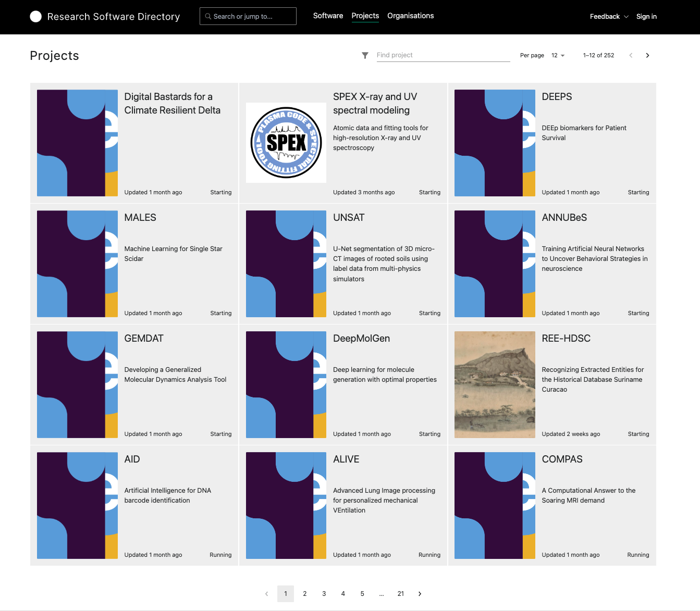Select the Projects tab in the navbar
Screen dimensions: 700x611
(x=365, y=16)
